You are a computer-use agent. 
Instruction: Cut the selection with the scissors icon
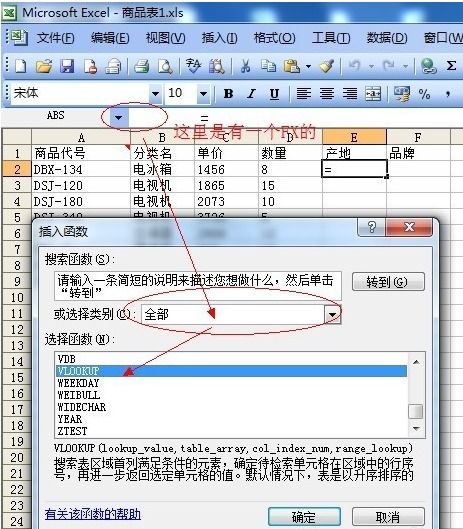coord(245,66)
